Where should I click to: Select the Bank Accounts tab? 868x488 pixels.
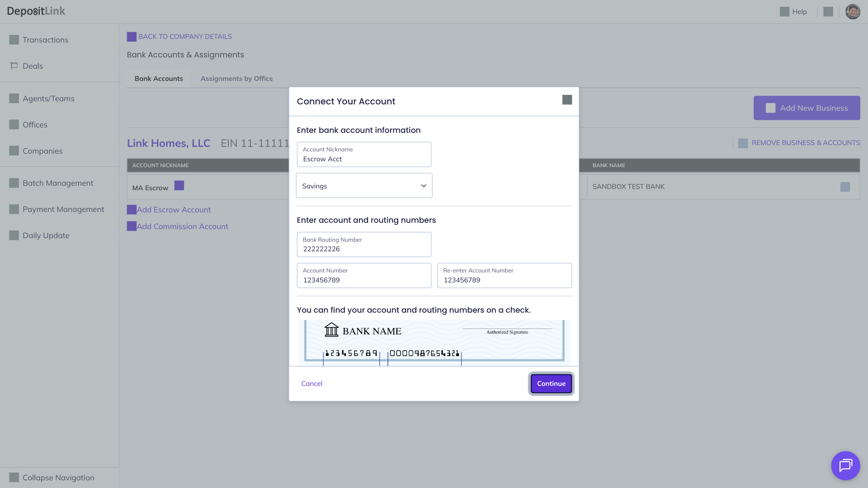pyautogui.click(x=159, y=79)
